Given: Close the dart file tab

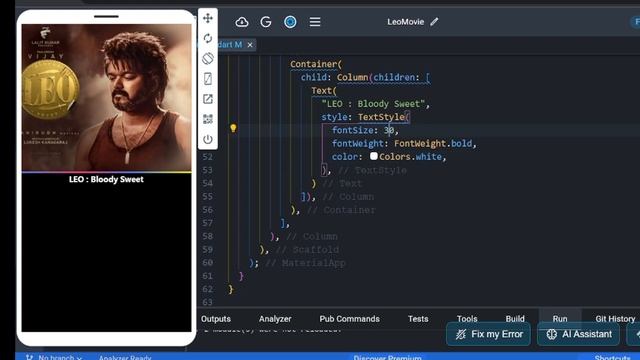Looking at the screenshot, I should coord(250,45).
